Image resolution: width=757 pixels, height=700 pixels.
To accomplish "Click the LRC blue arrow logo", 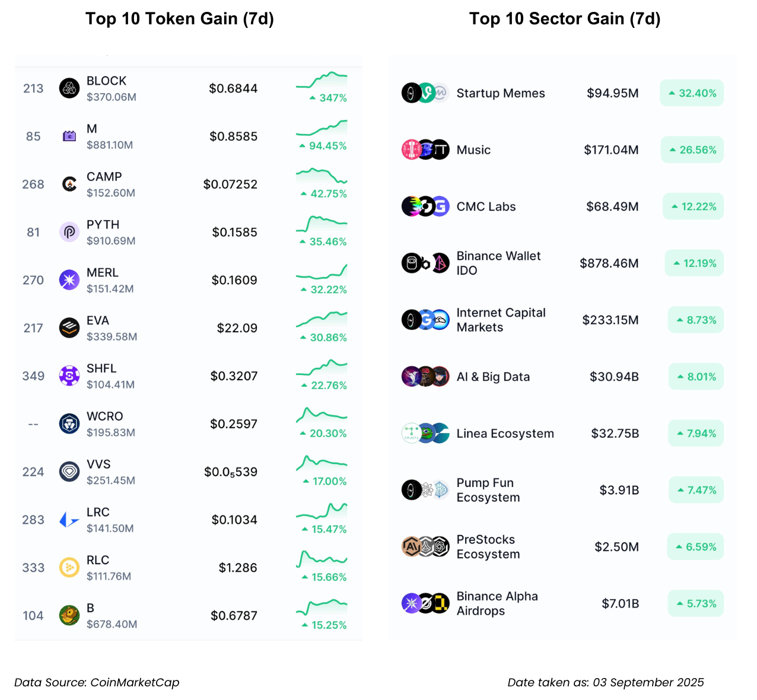I will 69,520.
